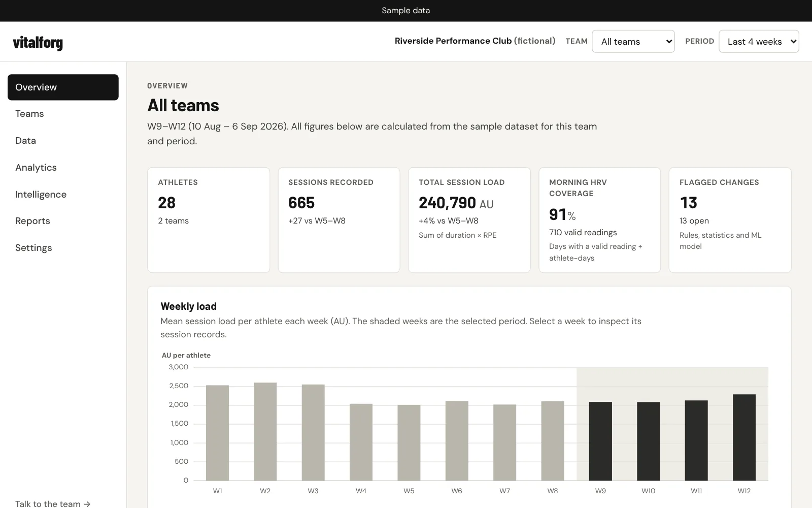Click the Weekly load section title
Image resolution: width=812 pixels, height=508 pixels.
coord(188,306)
